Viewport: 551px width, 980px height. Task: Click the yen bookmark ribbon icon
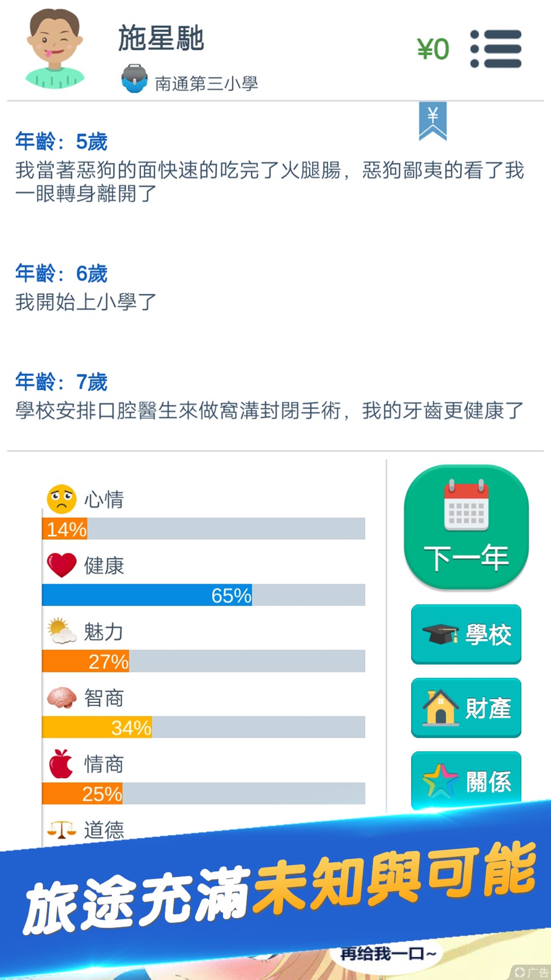tap(433, 121)
